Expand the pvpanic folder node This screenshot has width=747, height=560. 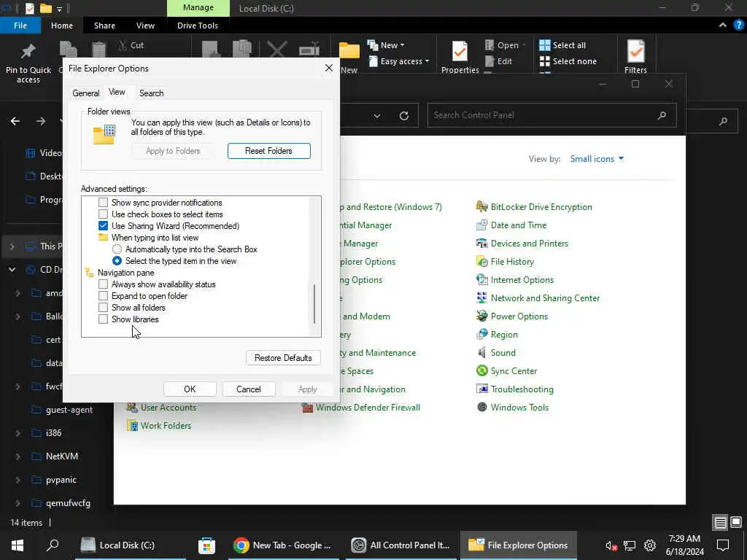[x=18, y=480]
